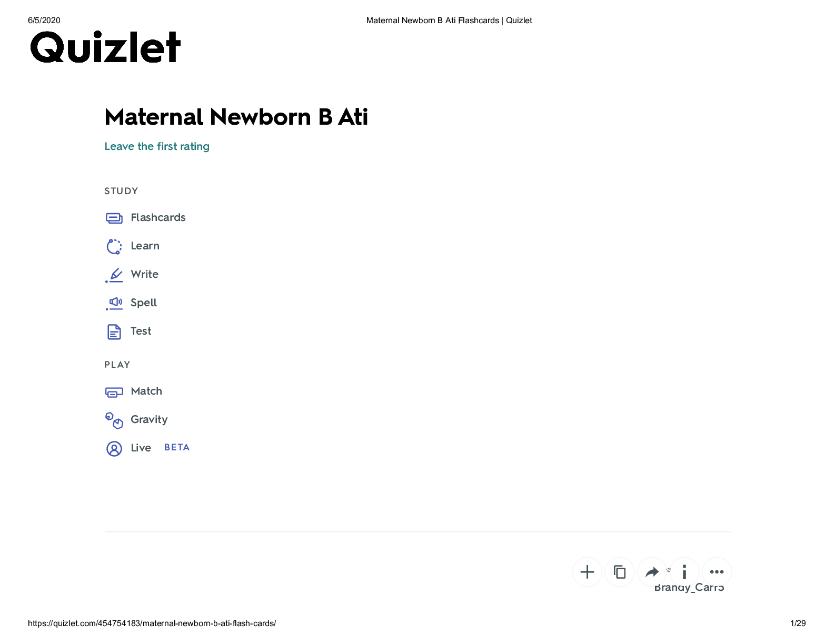The width and height of the screenshot is (834, 644).
Task: Open Test mode using the document icon
Action: [114, 331]
